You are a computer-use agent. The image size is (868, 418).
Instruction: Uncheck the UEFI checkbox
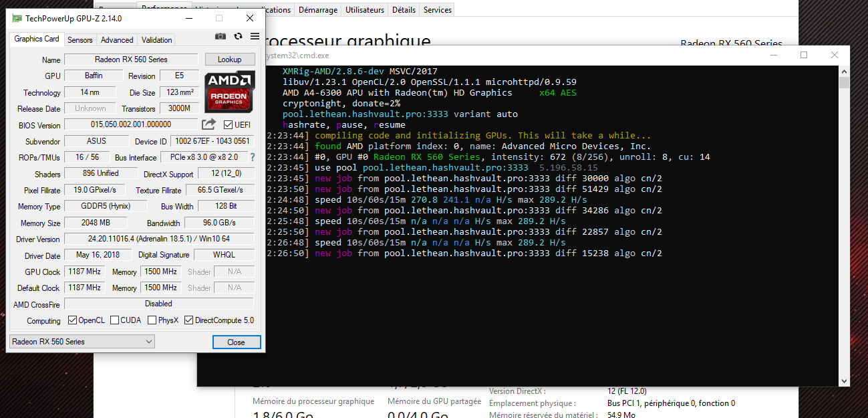coord(227,124)
